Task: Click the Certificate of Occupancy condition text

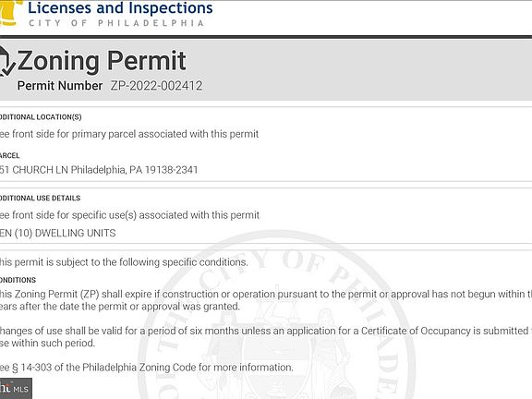Action: click(x=266, y=337)
